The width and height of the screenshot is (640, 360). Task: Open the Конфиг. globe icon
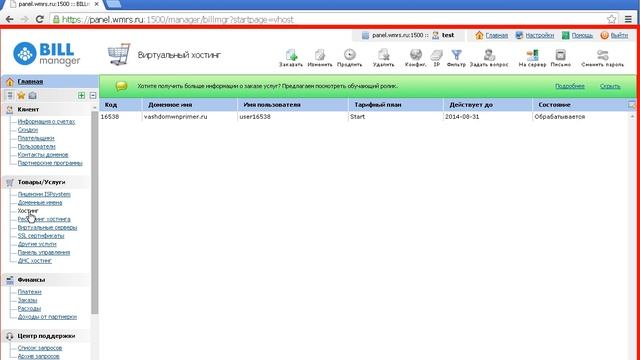click(x=416, y=54)
